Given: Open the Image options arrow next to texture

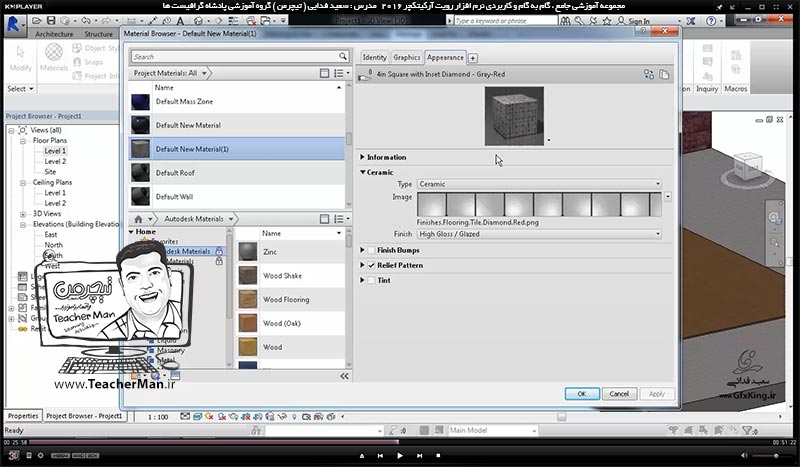Looking at the screenshot, I should [x=667, y=196].
